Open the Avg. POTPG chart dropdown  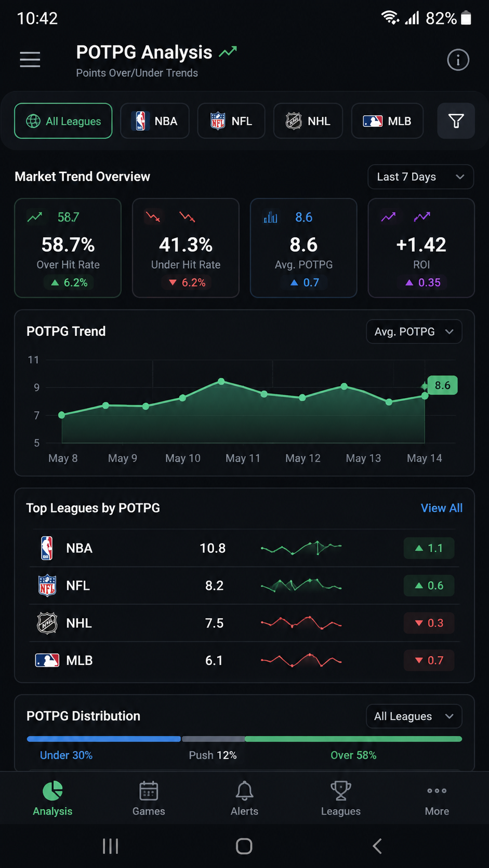[x=414, y=332]
